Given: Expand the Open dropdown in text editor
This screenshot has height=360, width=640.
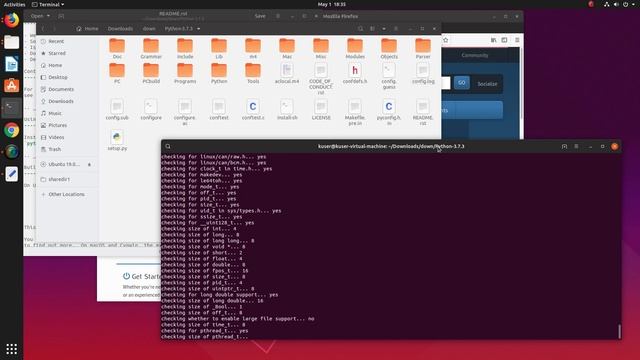Looking at the screenshot, I should 48,16.
